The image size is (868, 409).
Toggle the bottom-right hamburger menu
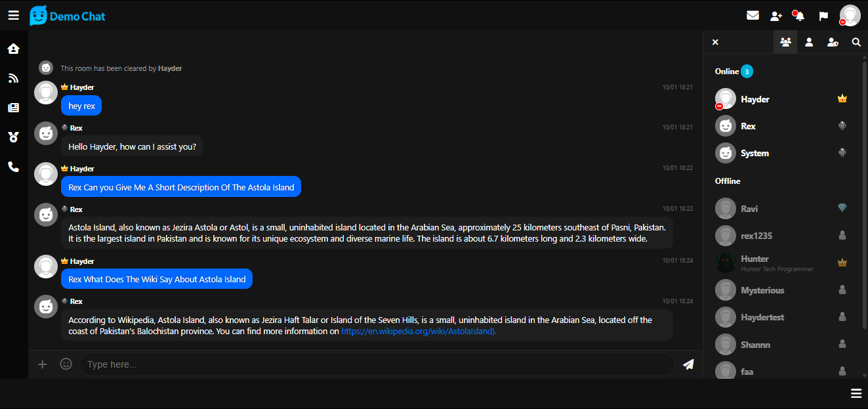(x=856, y=393)
